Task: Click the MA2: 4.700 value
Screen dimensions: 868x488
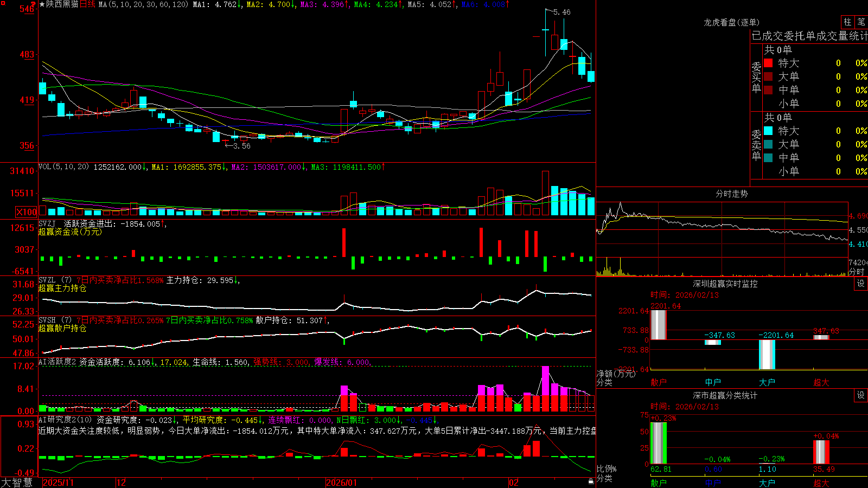Action: tap(269, 4)
